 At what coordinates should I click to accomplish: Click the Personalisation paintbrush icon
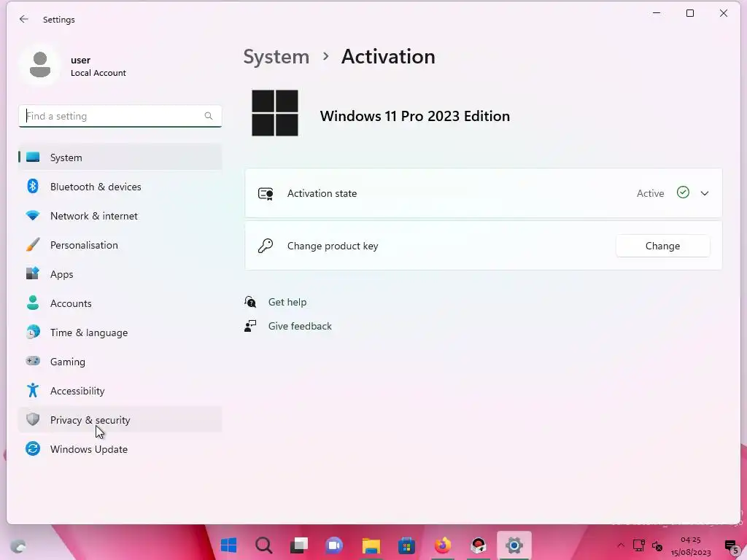(33, 245)
